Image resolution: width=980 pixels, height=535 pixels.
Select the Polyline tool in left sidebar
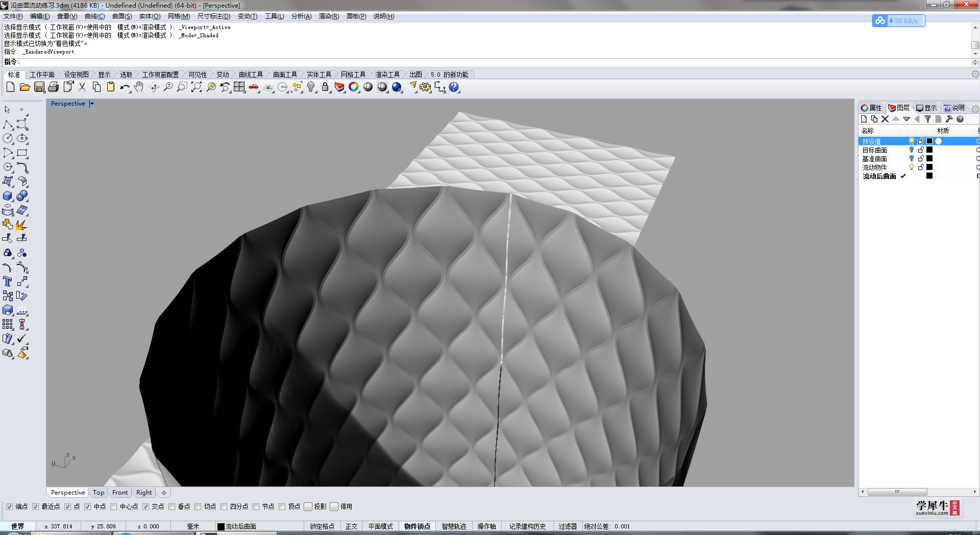(x=8, y=125)
